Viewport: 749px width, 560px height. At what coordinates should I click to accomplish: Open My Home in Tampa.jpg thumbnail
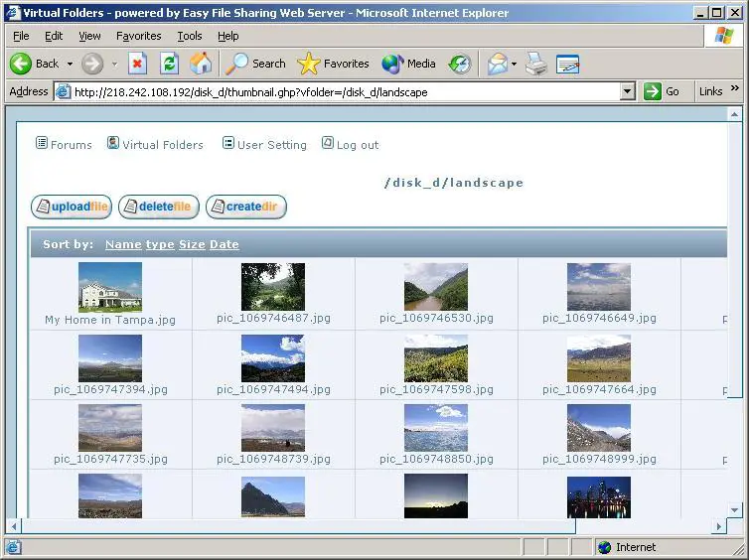110,287
